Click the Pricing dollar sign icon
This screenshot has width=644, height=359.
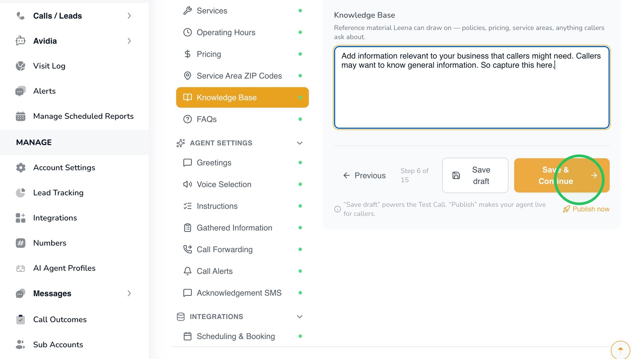tap(187, 54)
